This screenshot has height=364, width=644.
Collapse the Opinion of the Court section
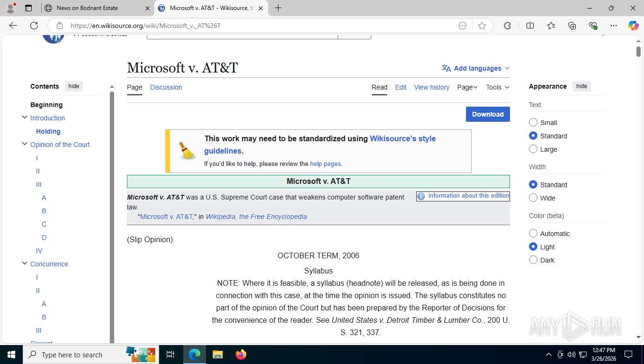(x=25, y=144)
